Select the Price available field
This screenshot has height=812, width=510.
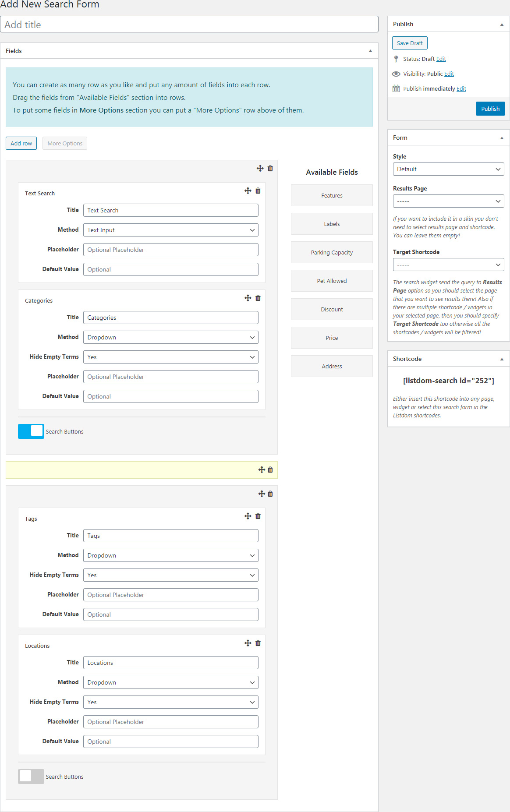pos(332,338)
